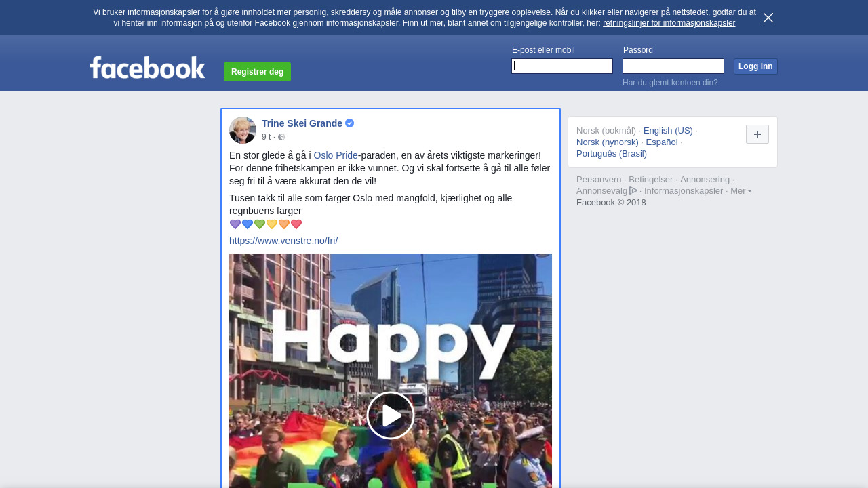Open the cookie policy guidelines link
Image resolution: width=868 pixels, height=488 pixels.
[669, 23]
